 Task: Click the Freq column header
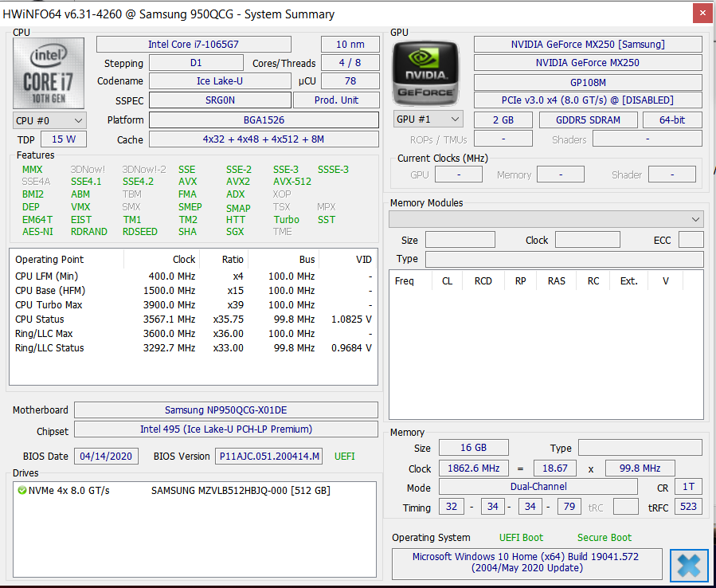point(410,281)
